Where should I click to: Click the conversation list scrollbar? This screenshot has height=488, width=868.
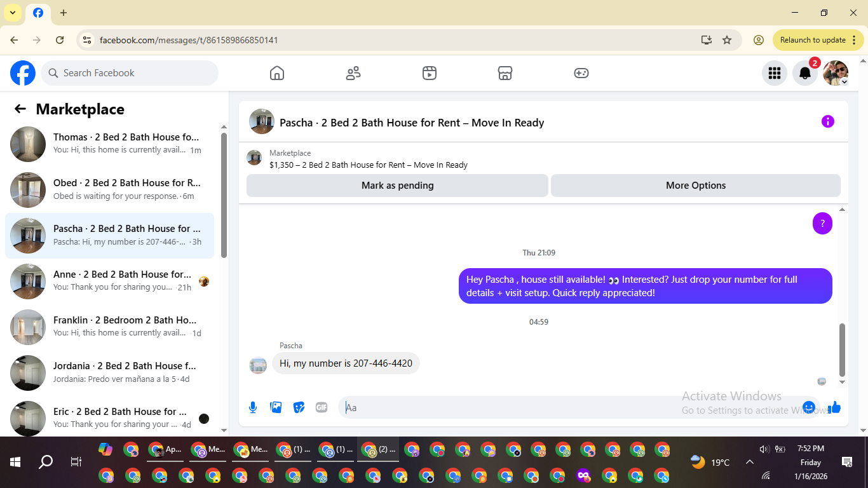click(x=224, y=195)
